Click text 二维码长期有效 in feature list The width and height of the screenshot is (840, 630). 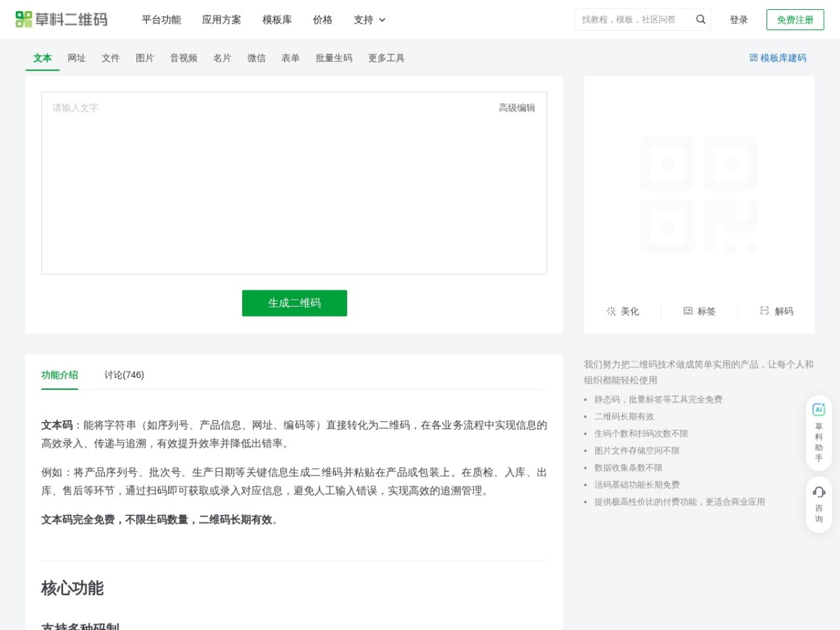(624, 416)
